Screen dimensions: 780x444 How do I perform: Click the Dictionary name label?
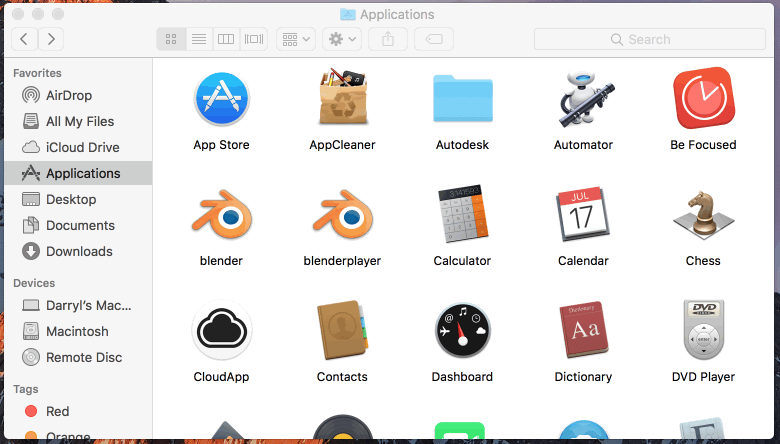(584, 376)
